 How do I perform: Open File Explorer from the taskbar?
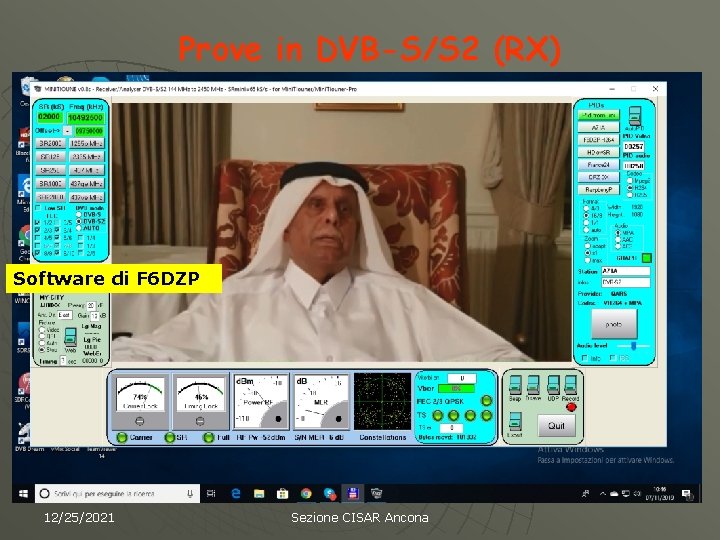[x=259, y=494]
